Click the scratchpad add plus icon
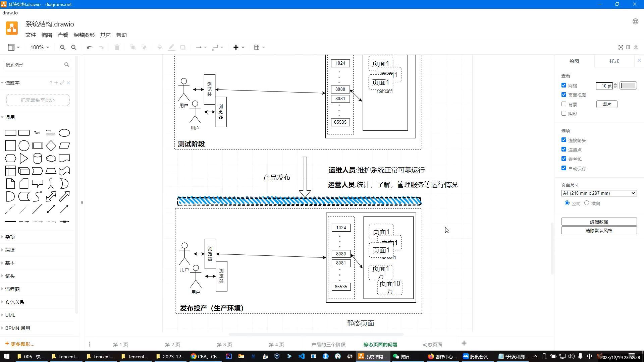The width and height of the screenshot is (644, 362). pyautogui.click(x=56, y=82)
